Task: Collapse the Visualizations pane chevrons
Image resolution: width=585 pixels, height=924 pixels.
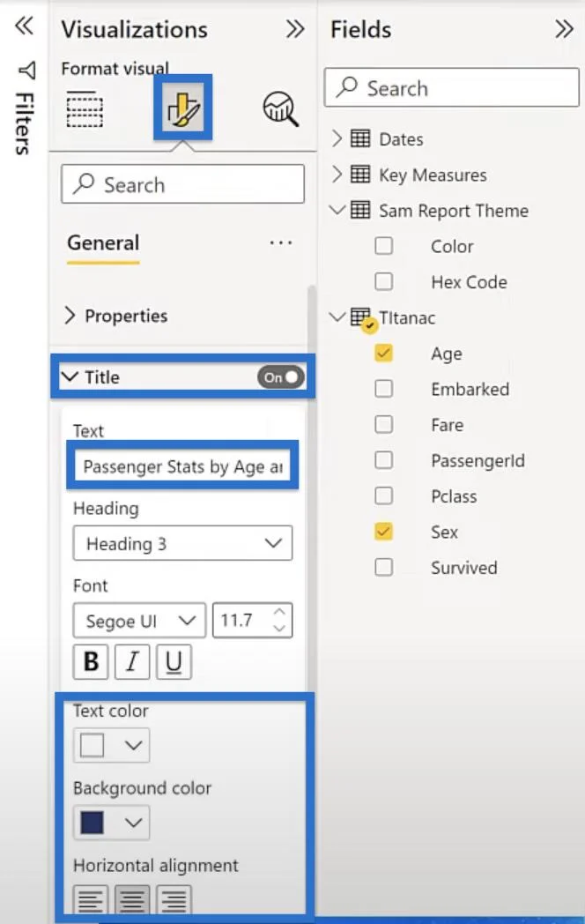Action: [x=295, y=28]
